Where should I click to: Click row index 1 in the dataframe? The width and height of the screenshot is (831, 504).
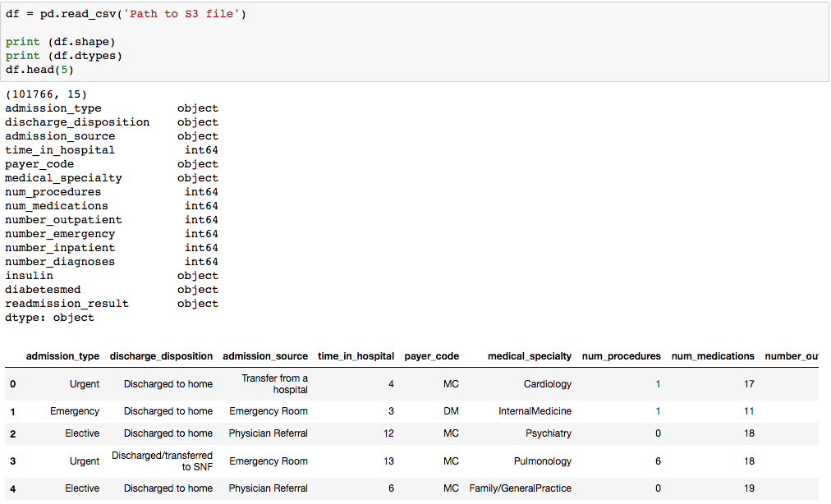click(x=12, y=412)
